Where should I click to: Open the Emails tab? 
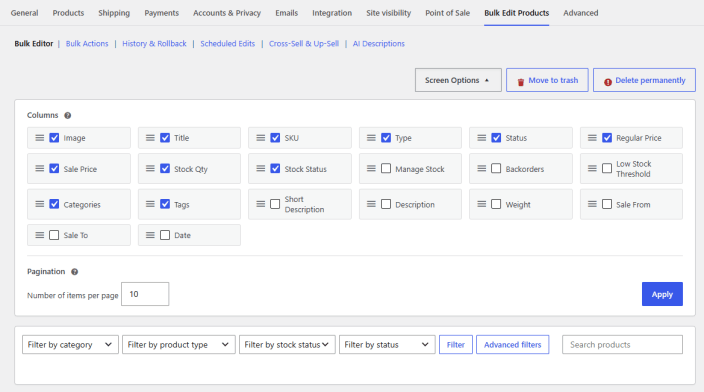coord(286,13)
